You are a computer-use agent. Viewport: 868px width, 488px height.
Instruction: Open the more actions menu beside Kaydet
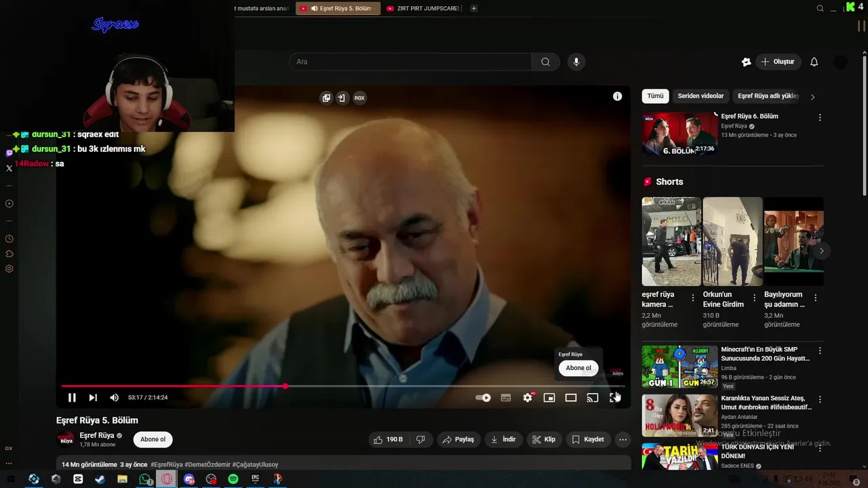623,439
